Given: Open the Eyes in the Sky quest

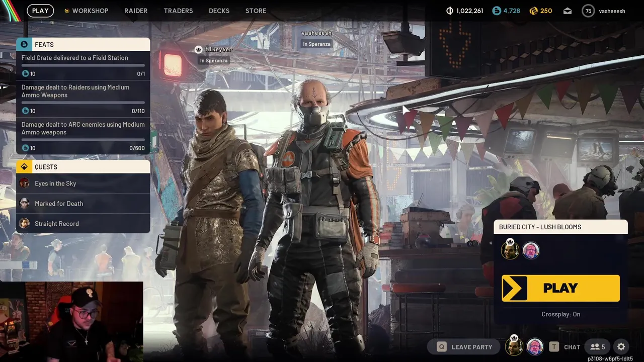Looking at the screenshot, I should [x=83, y=184].
